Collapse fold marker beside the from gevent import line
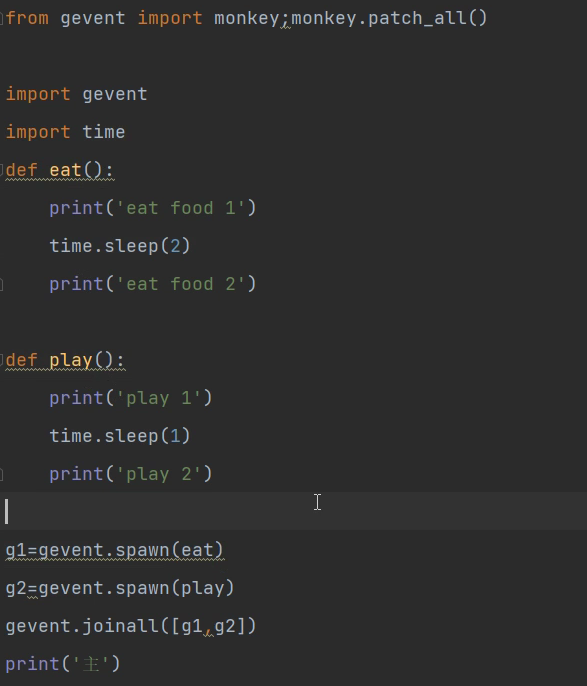 pyautogui.click(x=2, y=18)
